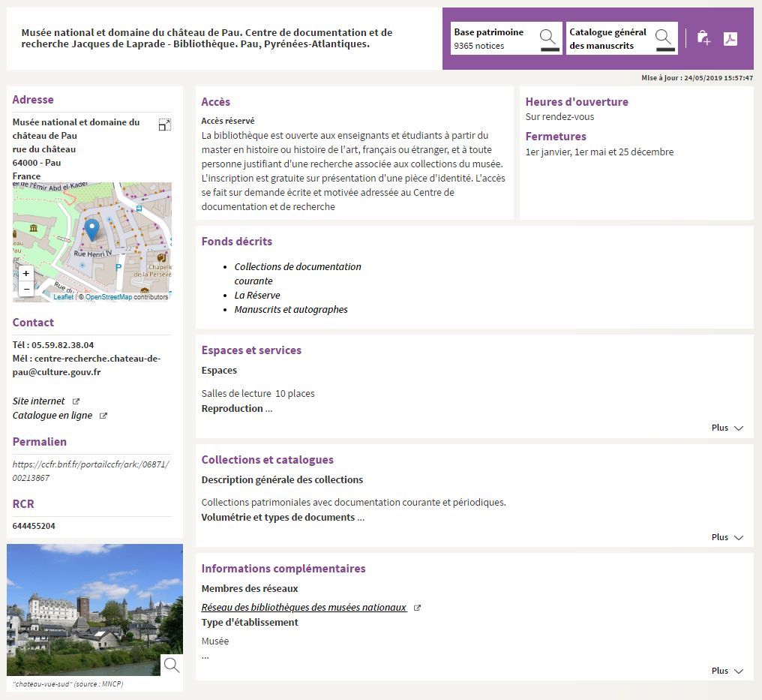Expand the Espaces et services section
This screenshot has width=762, height=700.
[727, 428]
